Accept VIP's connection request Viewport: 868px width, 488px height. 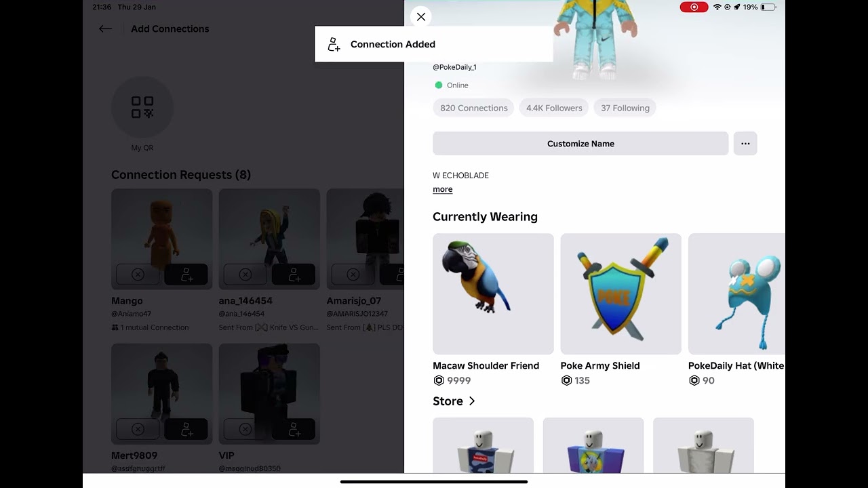[294, 429]
